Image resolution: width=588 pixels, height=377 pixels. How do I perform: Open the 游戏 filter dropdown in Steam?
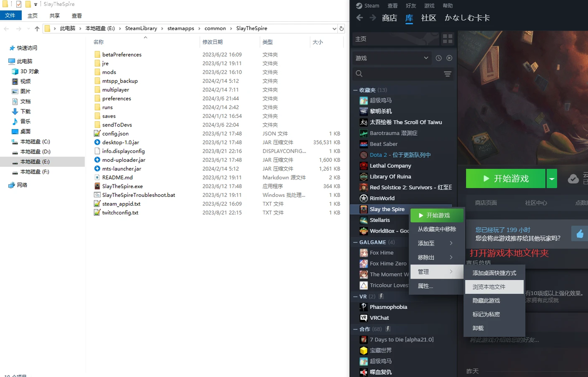pyautogui.click(x=392, y=58)
